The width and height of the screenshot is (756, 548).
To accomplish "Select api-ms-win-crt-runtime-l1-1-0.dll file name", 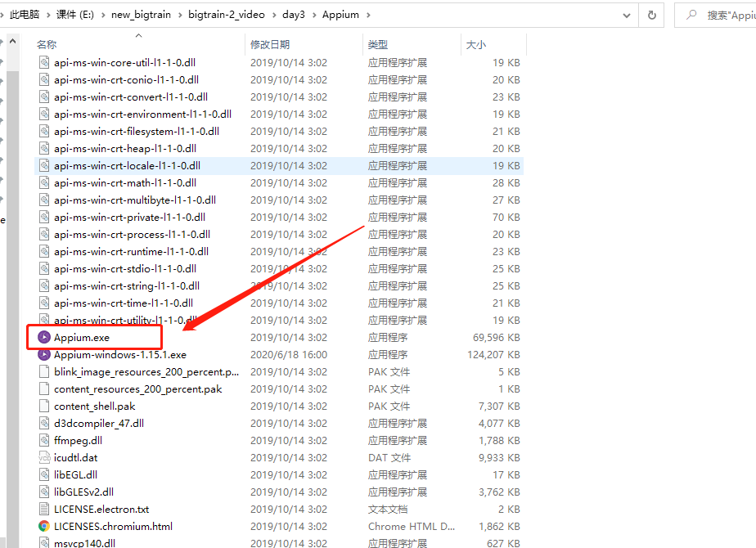I will (x=131, y=252).
